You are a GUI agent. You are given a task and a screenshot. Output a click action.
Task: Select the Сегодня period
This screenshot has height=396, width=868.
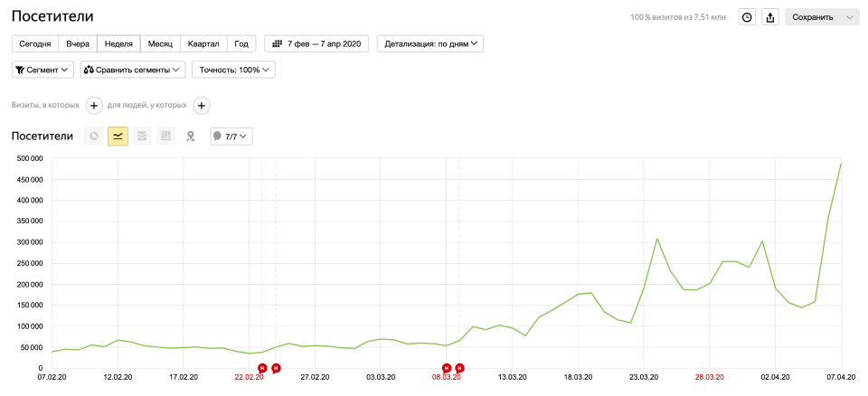click(x=35, y=43)
